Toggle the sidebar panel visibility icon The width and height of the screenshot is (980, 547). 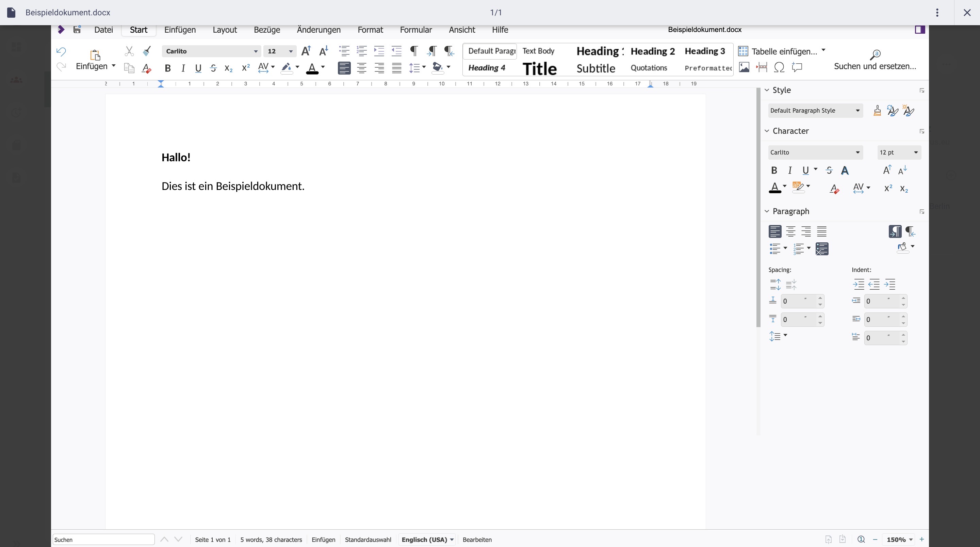click(x=920, y=30)
